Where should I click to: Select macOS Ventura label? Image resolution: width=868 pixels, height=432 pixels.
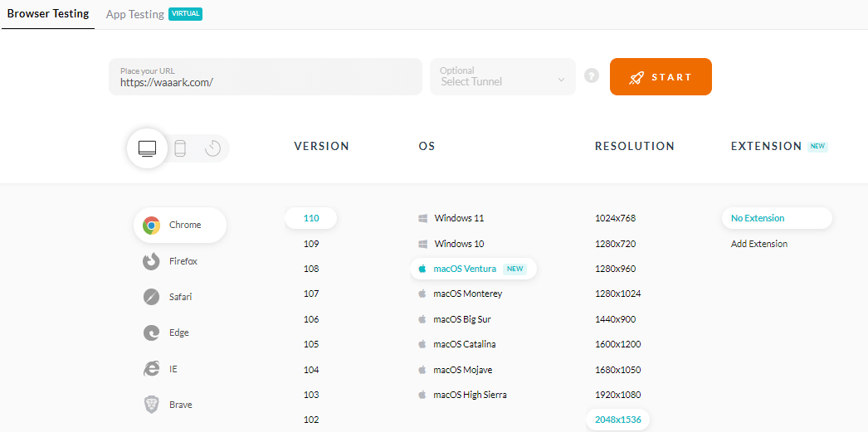465,269
